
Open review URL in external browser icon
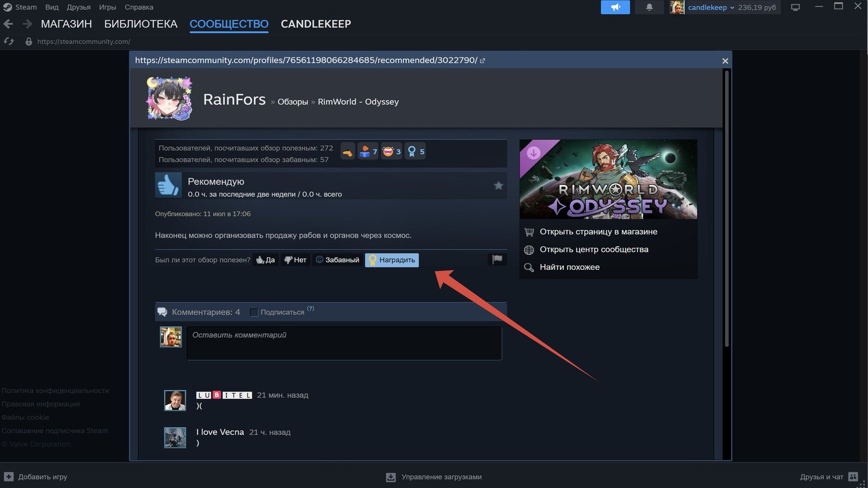click(x=482, y=60)
